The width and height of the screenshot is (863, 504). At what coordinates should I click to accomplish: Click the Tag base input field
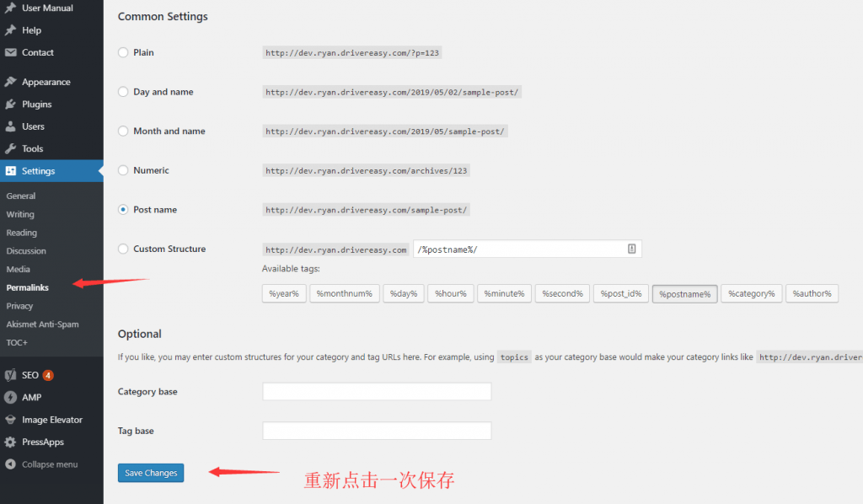pyautogui.click(x=377, y=431)
